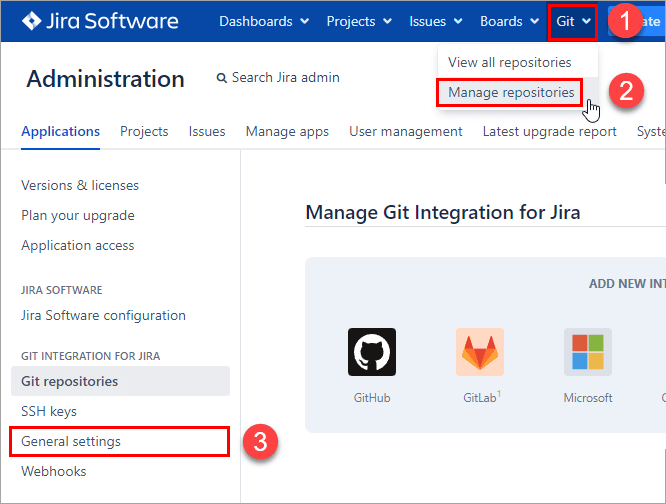Viewport: 666px width, 504px height.
Task: Open Jira Software configuration link
Action: (x=103, y=315)
